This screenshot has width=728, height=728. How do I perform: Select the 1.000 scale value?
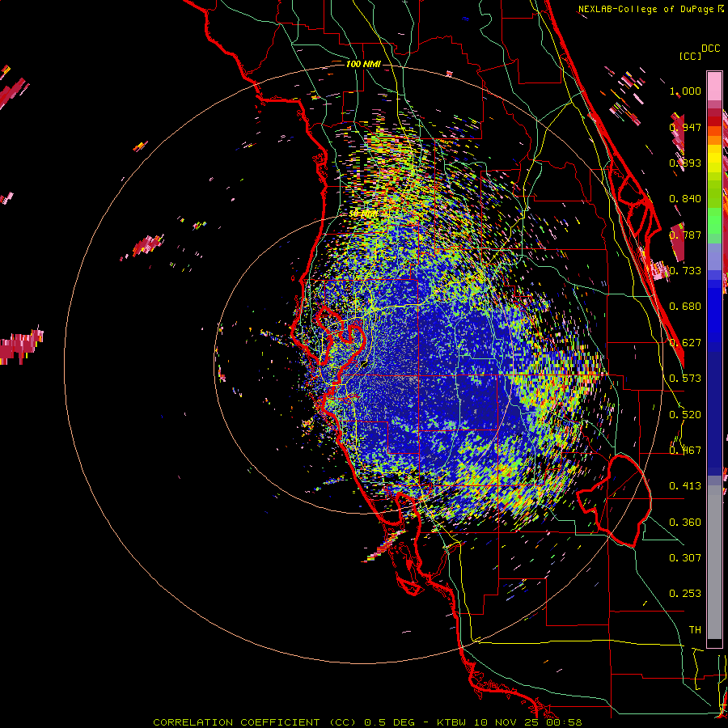[685, 91]
